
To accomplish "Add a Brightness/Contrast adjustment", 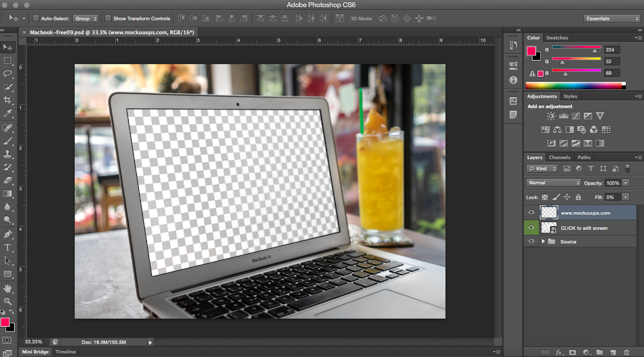I will point(551,116).
